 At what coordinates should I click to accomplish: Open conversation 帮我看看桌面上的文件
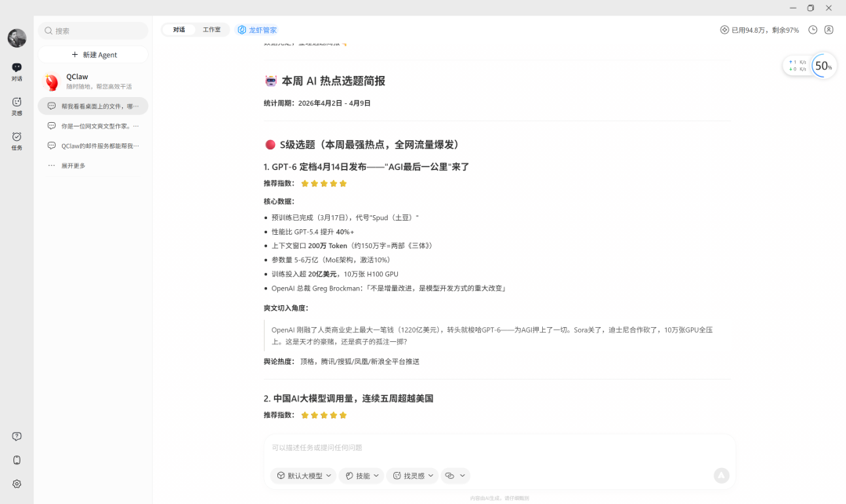point(92,106)
